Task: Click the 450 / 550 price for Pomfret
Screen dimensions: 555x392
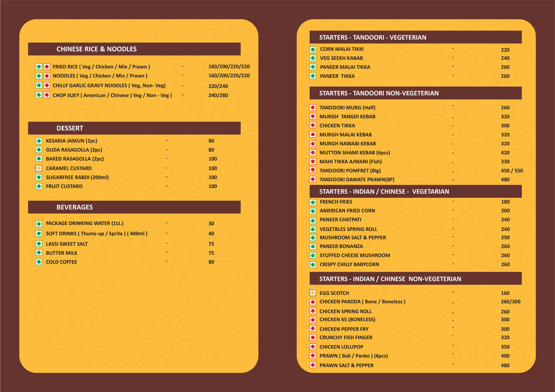Action: click(512, 171)
